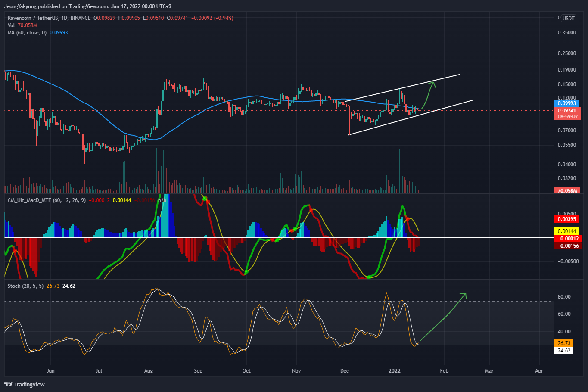Image resolution: width=588 pixels, height=392 pixels.
Task: Click the open value O0.09829
Action: [104, 18]
